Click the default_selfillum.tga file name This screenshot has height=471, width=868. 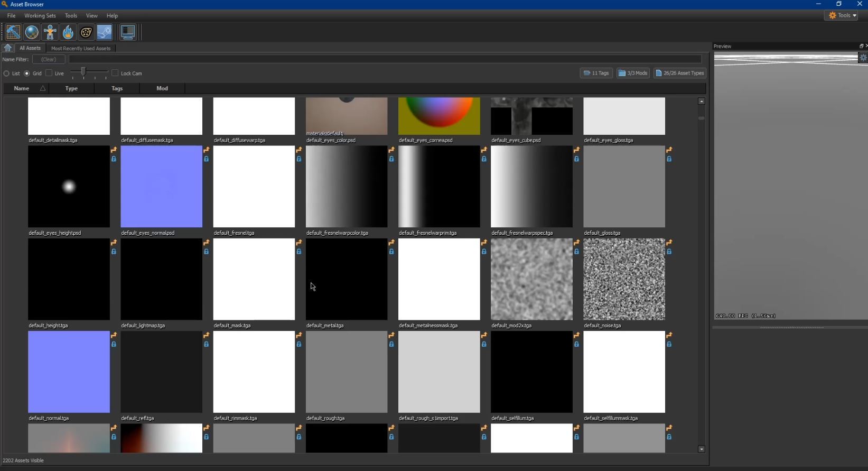[x=512, y=418]
